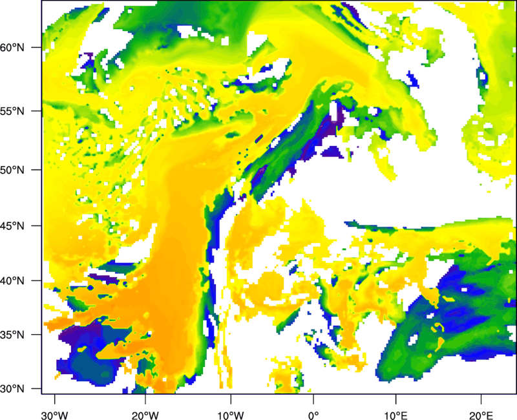Click the 50°N latitude label
This screenshot has height=420, width=517.
tap(12, 170)
